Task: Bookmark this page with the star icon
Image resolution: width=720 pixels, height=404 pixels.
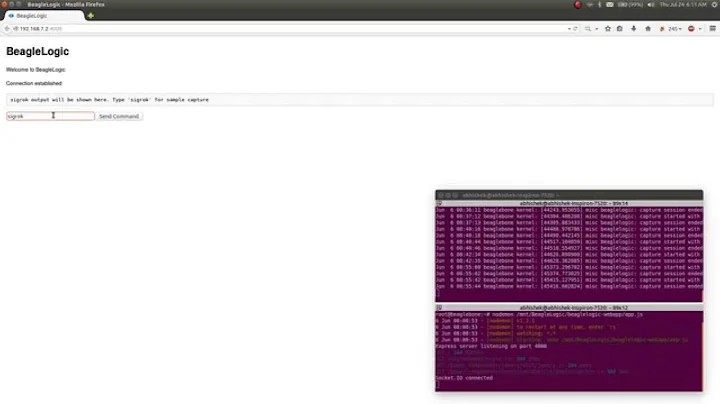Action: point(608,28)
